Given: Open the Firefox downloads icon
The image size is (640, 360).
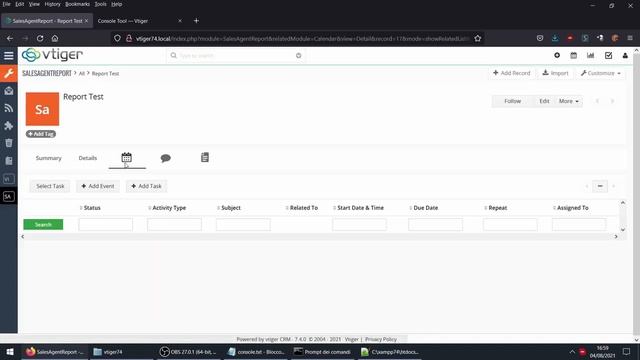Looking at the screenshot, I should click(x=555, y=38).
